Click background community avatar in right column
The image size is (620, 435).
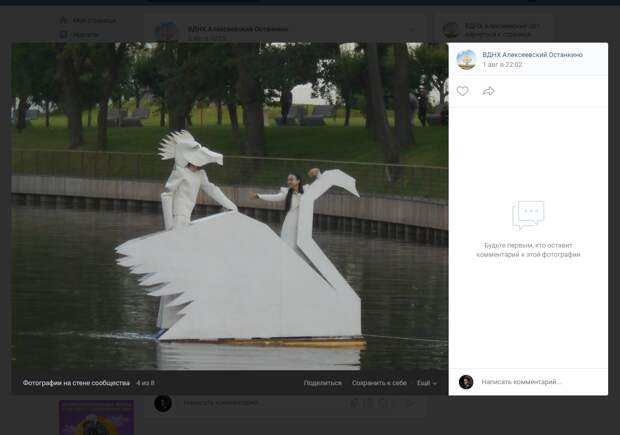point(451,30)
